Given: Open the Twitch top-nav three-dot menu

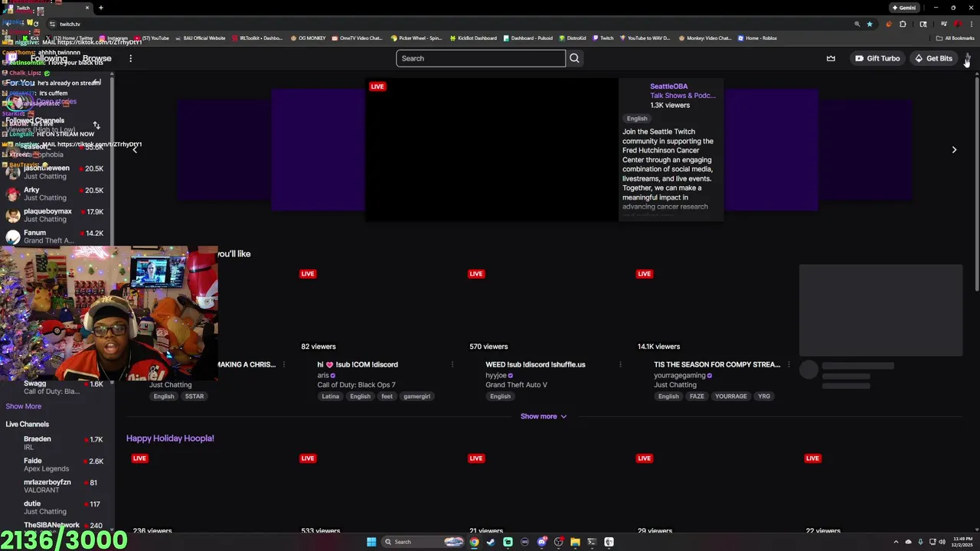Looking at the screenshot, I should point(130,58).
